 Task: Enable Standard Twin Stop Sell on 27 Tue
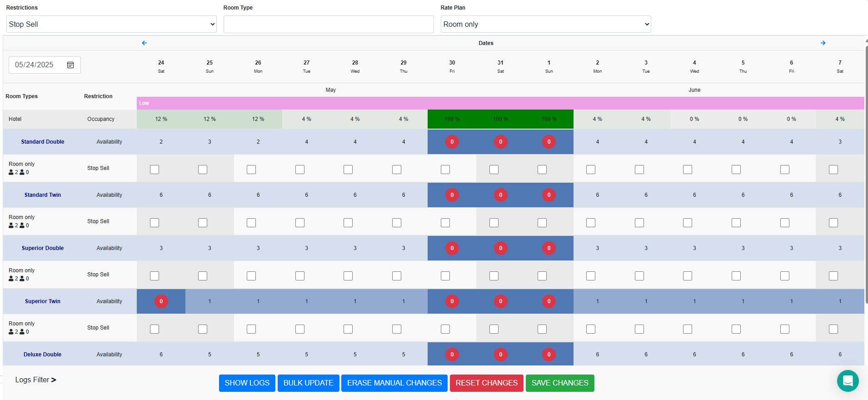pos(300,223)
